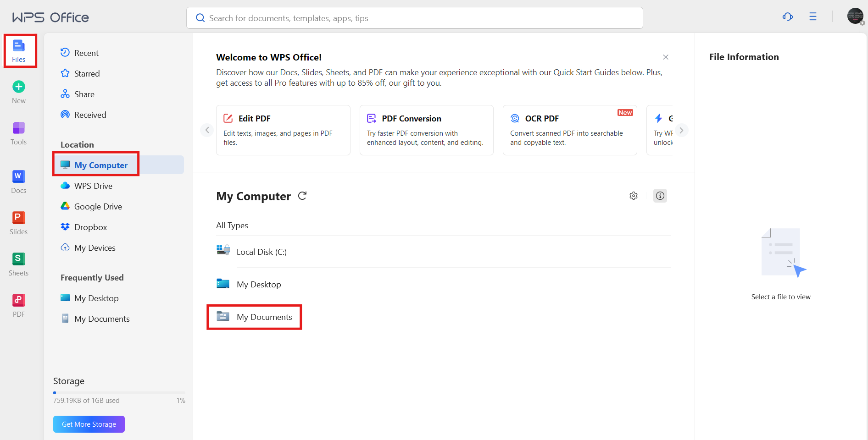Click the File Information info icon
The height and width of the screenshot is (440, 868).
[x=660, y=196]
